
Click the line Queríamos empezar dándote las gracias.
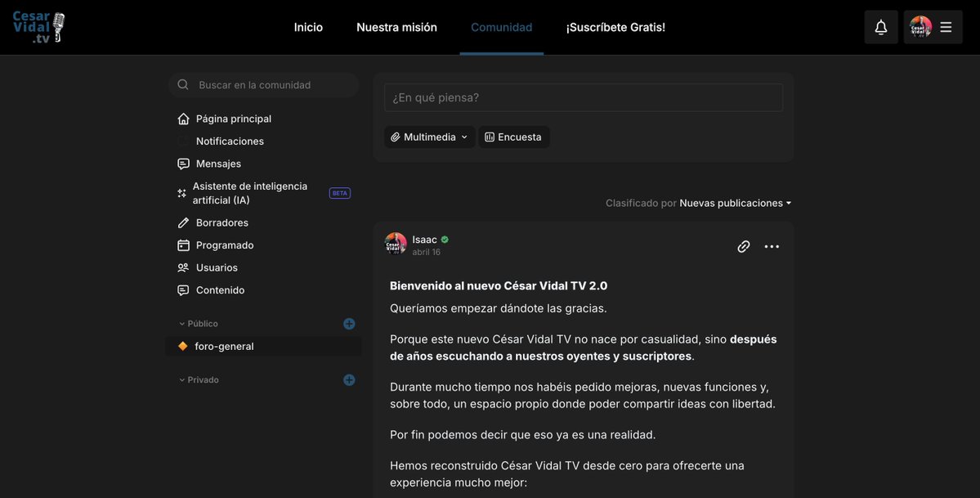point(498,308)
